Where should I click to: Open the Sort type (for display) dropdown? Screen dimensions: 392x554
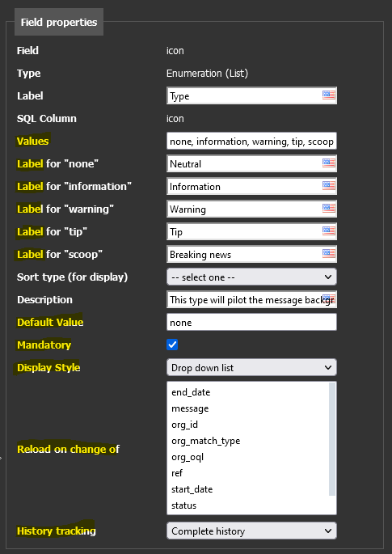pyautogui.click(x=251, y=277)
